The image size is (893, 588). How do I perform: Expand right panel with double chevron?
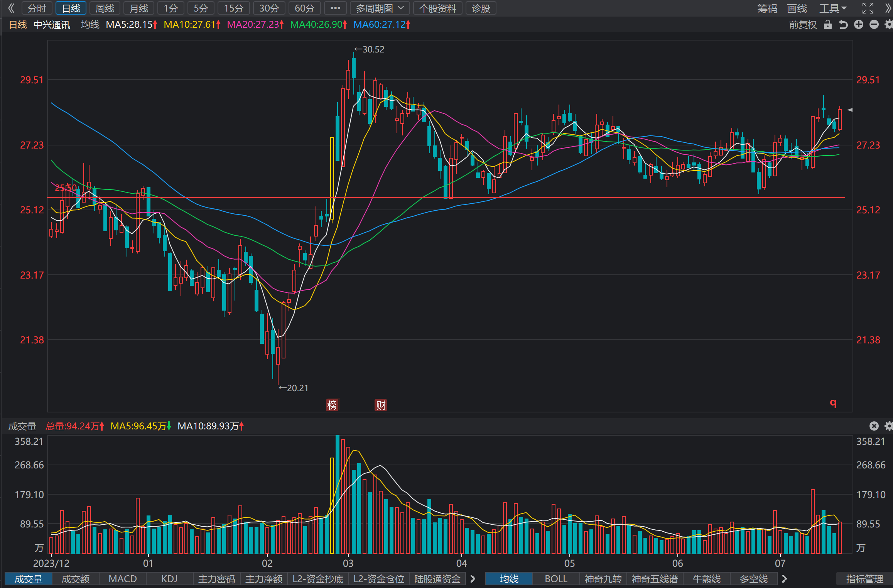point(888,8)
